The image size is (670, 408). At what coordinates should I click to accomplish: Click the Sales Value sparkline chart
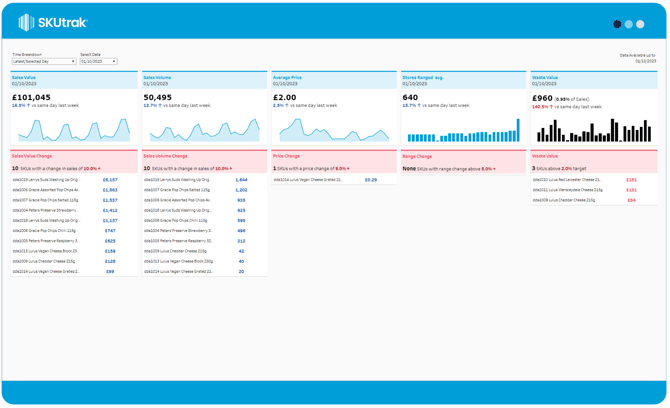pyautogui.click(x=73, y=130)
